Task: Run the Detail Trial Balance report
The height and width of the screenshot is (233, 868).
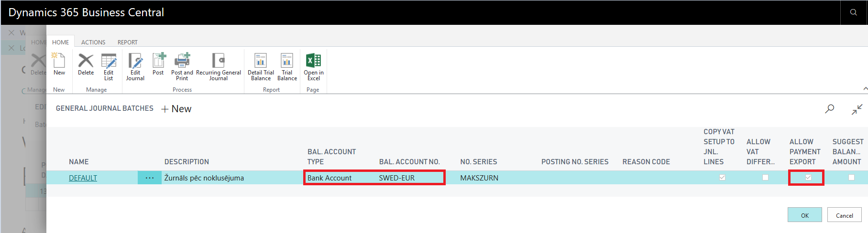Action: tap(261, 67)
